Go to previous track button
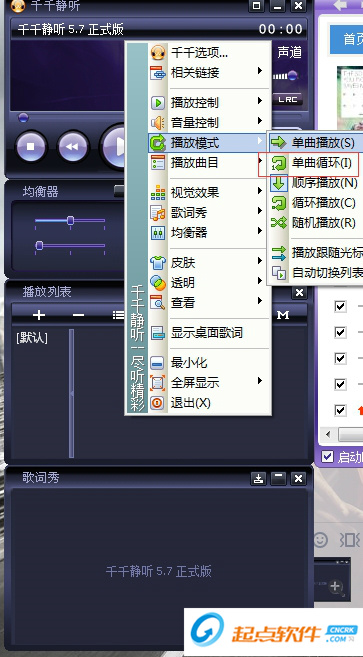Viewport: 363px width, 657px height. [73, 147]
